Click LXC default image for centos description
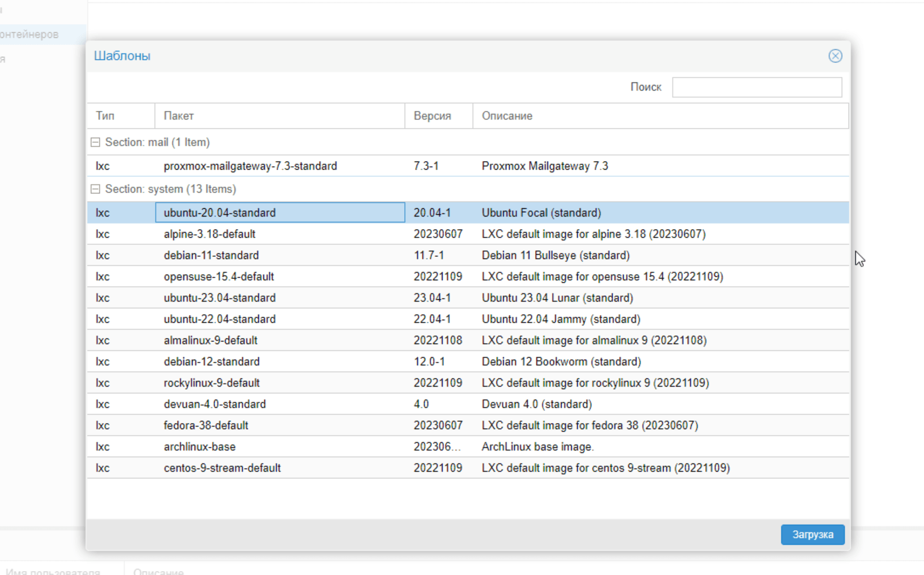This screenshot has width=924, height=575. point(606,468)
